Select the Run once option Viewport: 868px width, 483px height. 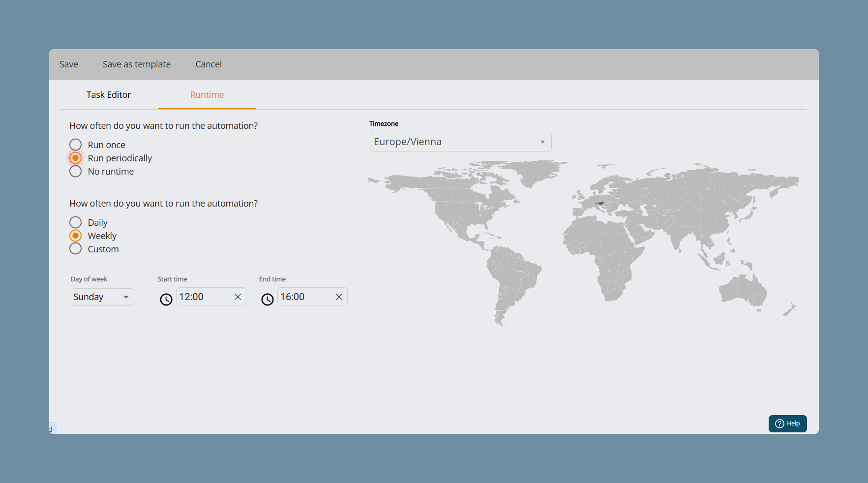[x=75, y=145]
